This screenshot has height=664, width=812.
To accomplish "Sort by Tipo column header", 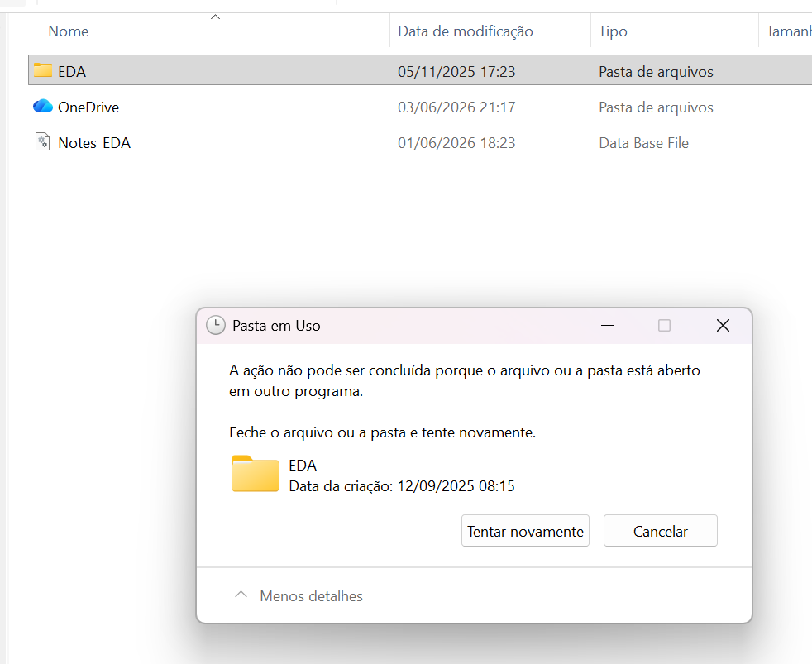I will point(613,31).
